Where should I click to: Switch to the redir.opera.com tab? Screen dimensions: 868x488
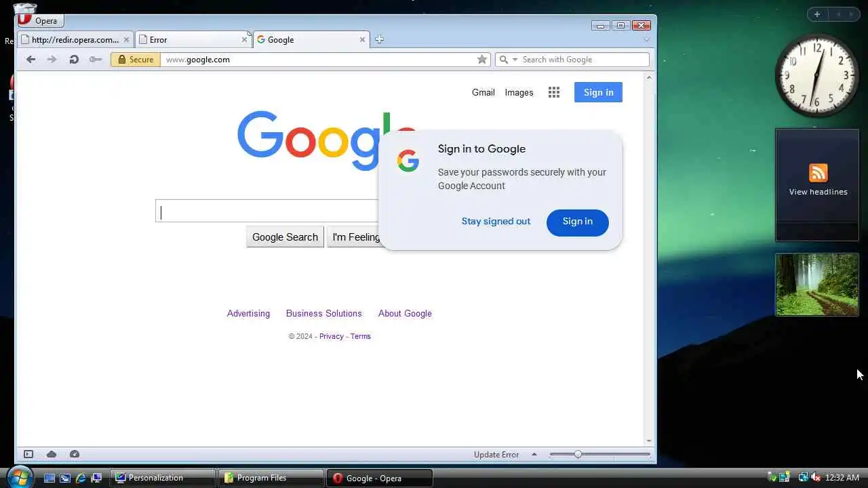pos(75,40)
